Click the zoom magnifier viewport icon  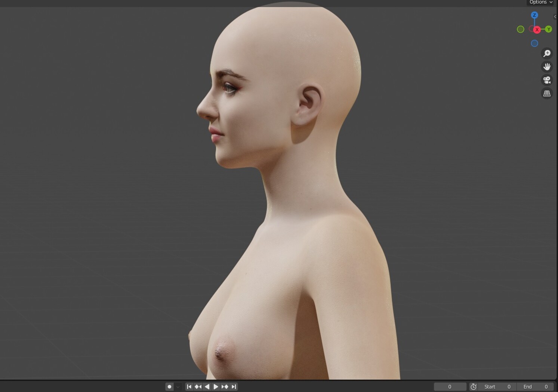point(547,53)
